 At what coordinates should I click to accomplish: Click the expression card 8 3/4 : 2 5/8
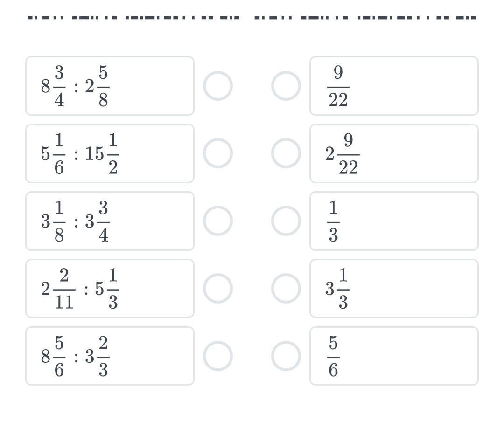(110, 86)
